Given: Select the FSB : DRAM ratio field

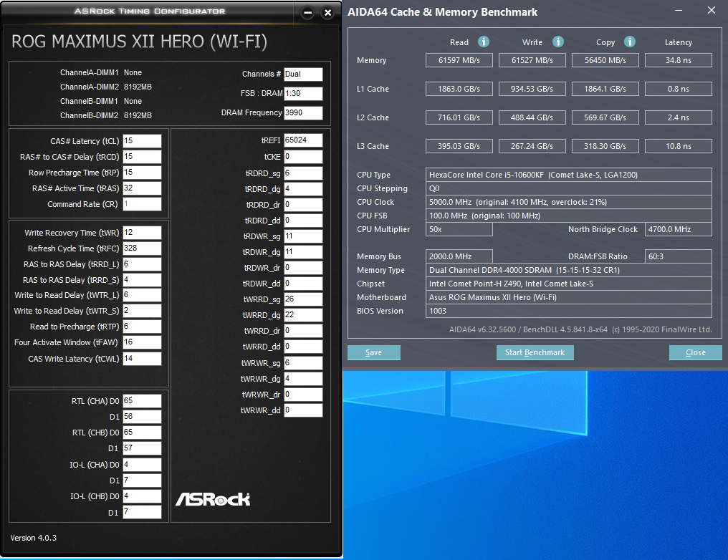Looking at the screenshot, I should [303, 93].
